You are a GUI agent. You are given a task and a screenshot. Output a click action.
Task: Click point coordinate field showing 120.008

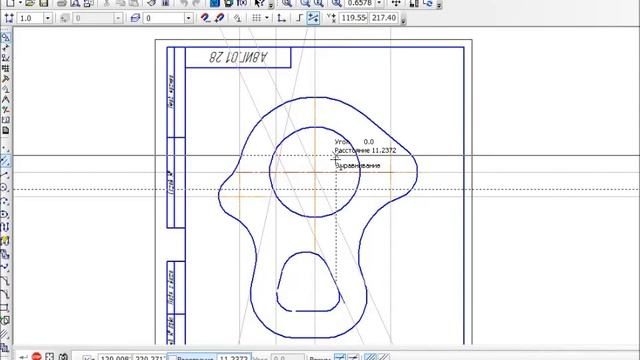pos(115,358)
